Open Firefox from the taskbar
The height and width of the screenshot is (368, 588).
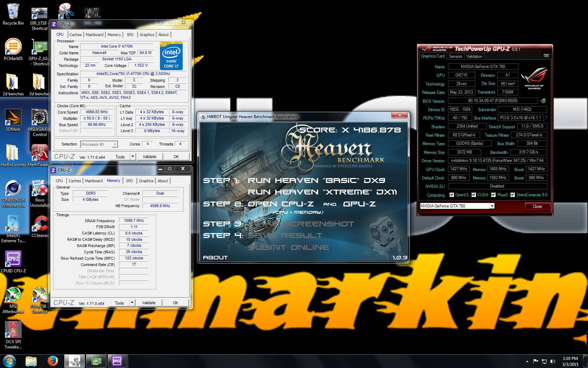point(53,361)
